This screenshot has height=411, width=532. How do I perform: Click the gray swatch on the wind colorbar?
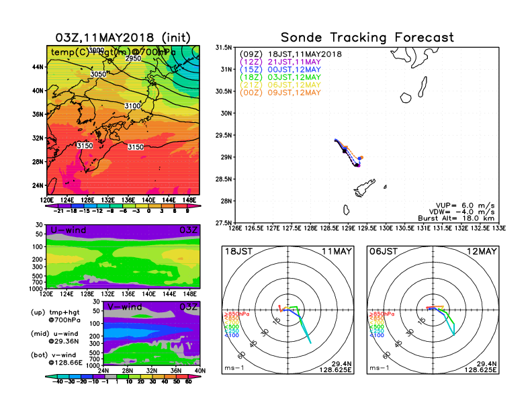tap(111, 376)
